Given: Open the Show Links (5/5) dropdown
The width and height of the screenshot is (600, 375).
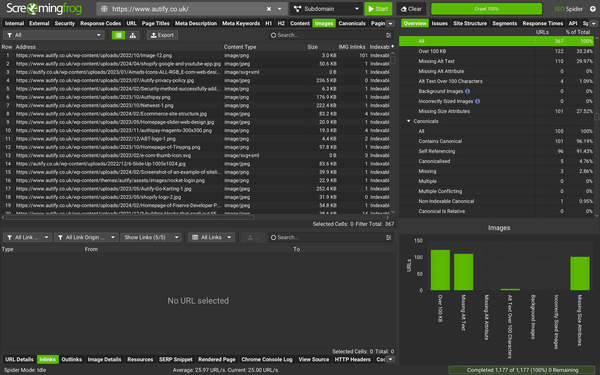Looking at the screenshot, I should tap(152, 238).
